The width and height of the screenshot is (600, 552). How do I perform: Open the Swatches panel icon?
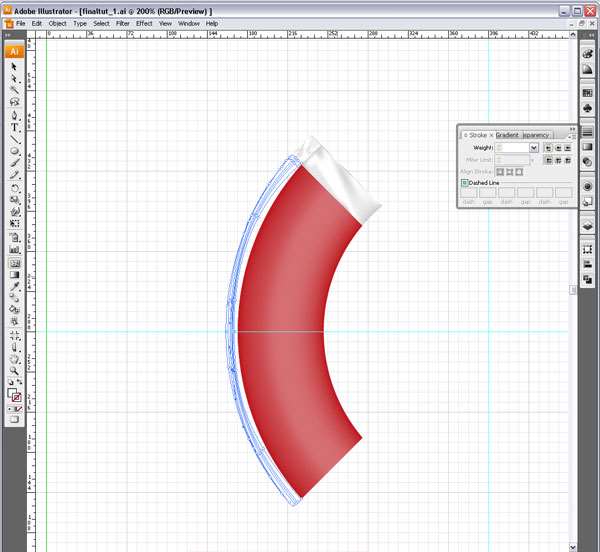[x=588, y=92]
